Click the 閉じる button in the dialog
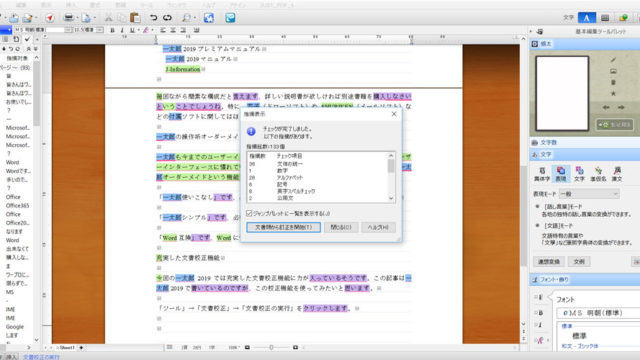Screen dimensions: 640x360 click(341, 227)
